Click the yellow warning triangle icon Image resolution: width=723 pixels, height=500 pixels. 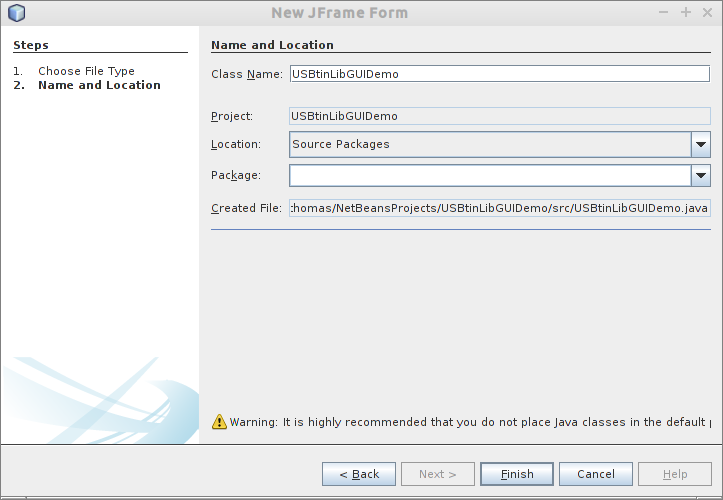219,422
